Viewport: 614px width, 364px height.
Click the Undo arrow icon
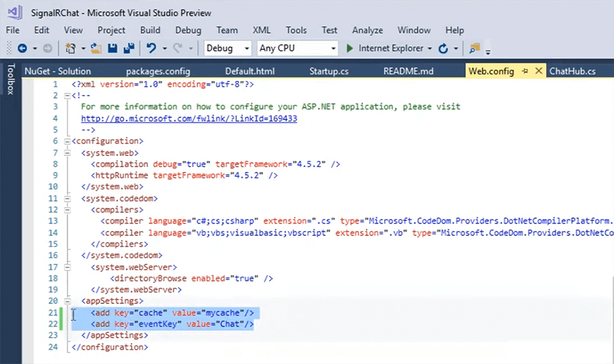click(x=151, y=48)
